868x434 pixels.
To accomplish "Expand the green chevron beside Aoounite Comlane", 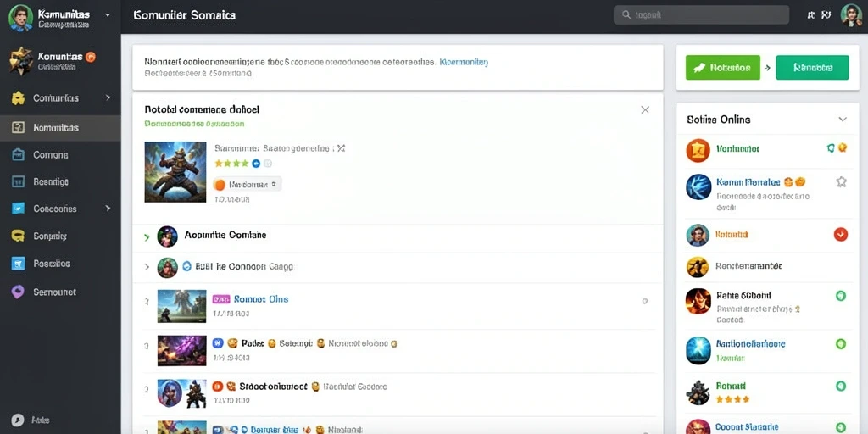I will [x=147, y=237].
